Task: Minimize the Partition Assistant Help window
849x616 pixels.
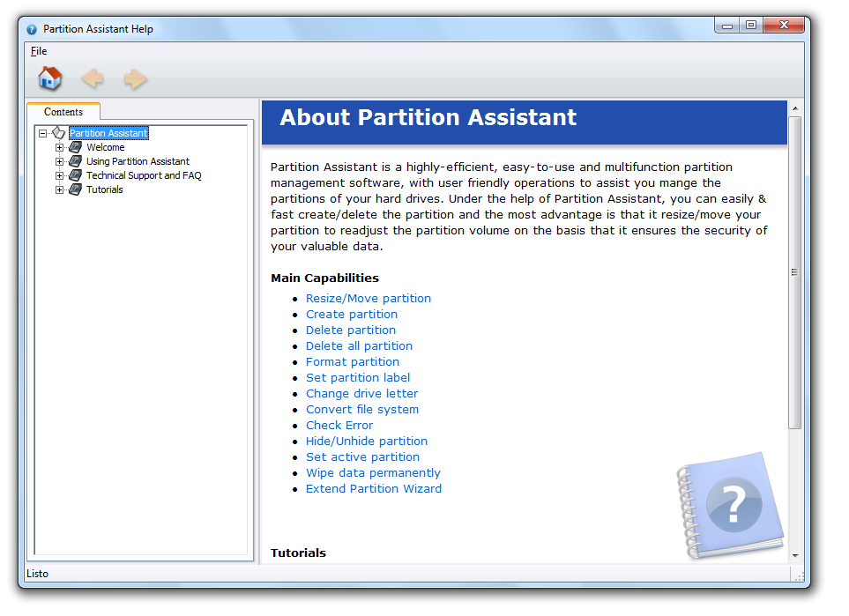Action: [727, 25]
